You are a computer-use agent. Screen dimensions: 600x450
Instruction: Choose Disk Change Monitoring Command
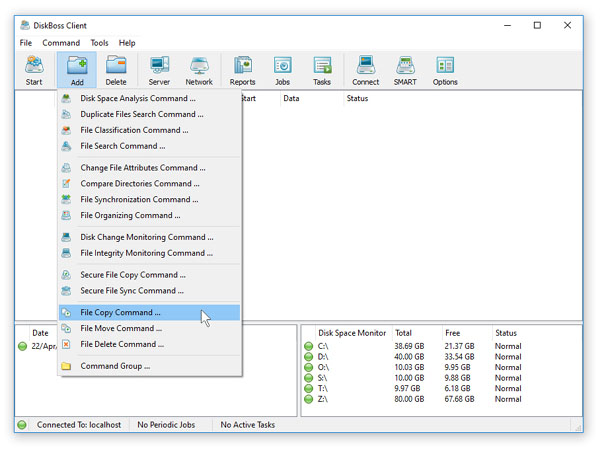[150, 237]
